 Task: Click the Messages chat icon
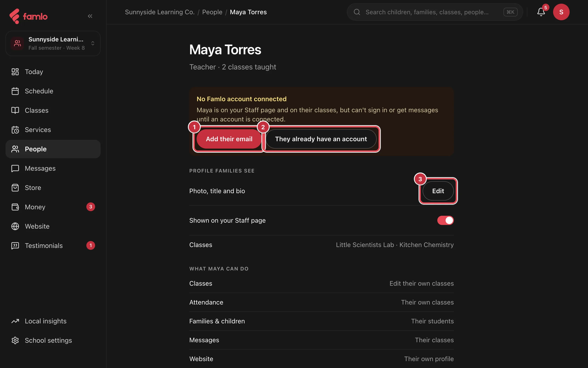[15, 168]
